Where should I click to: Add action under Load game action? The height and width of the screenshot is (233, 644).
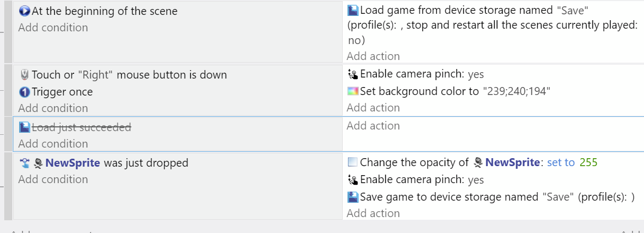[x=373, y=56]
